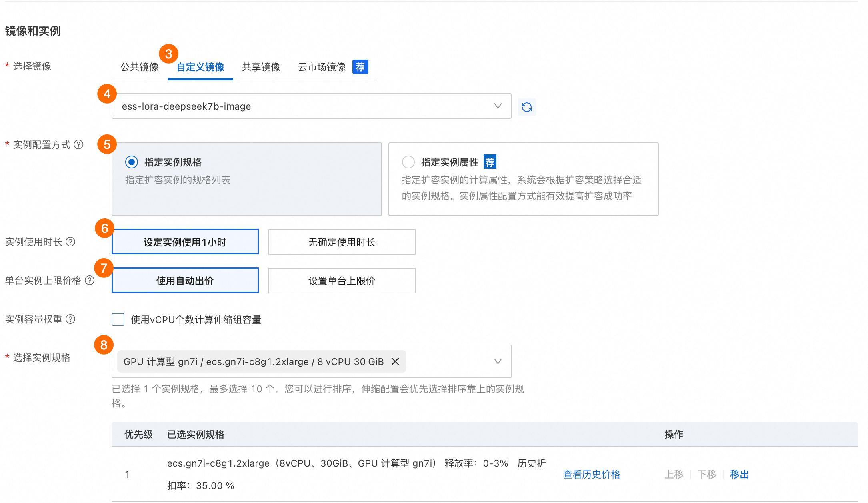Select the 指定实例属性 radio button

pyautogui.click(x=408, y=162)
